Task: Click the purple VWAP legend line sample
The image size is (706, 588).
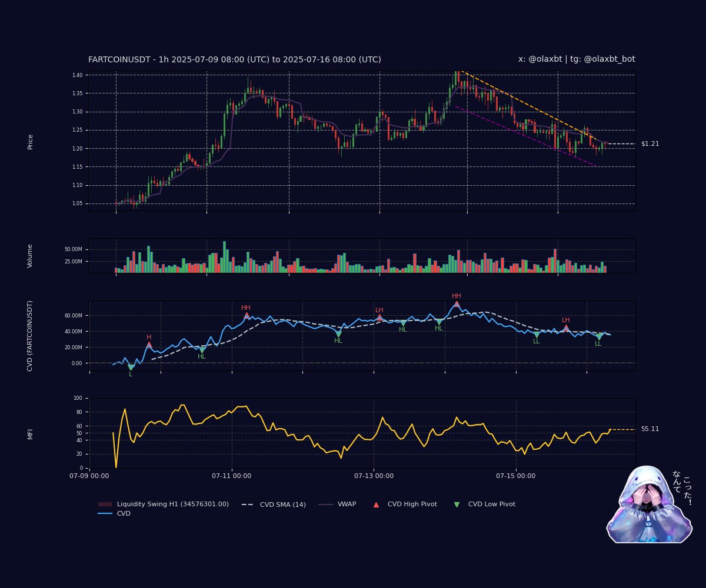Action: (x=326, y=505)
